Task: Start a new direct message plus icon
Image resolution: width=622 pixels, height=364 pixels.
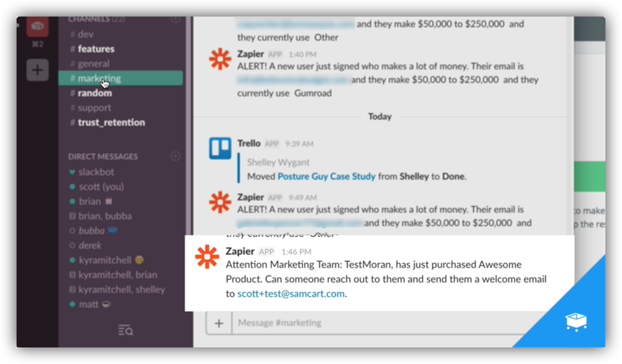Action: click(175, 156)
